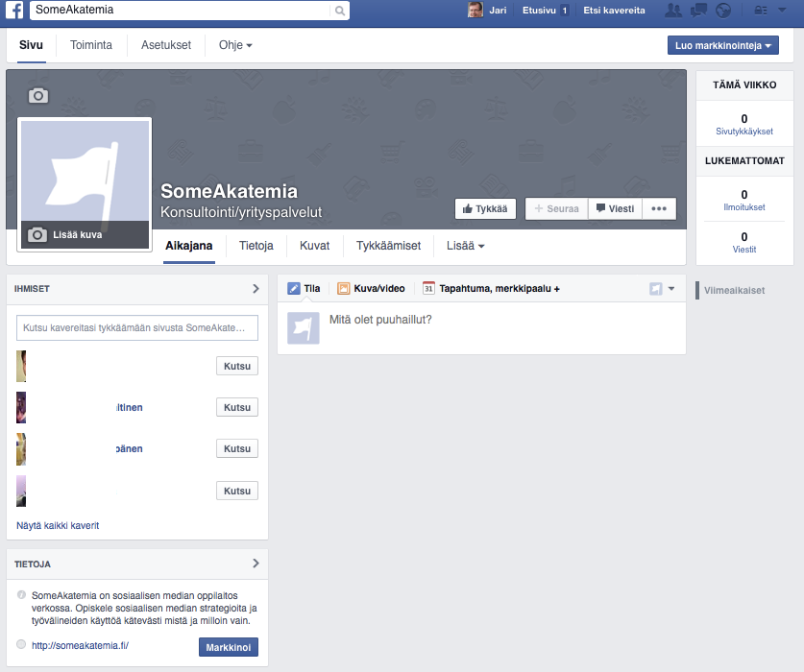Expand the Lisää dropdown tab
Viewport: 804px width, 672px height.
465,246
